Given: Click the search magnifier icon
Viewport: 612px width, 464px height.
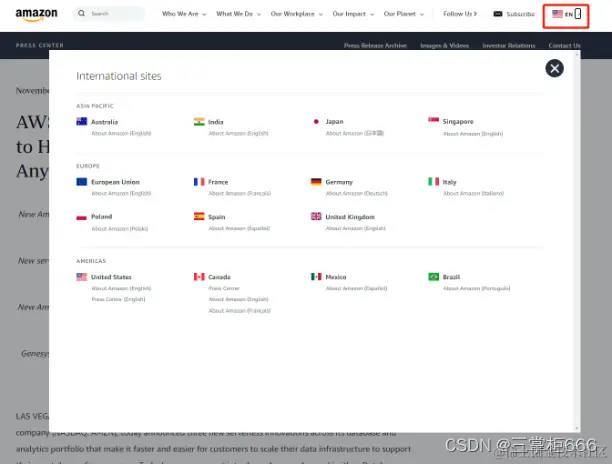Looking at the screenshot, I should point(81,14).
